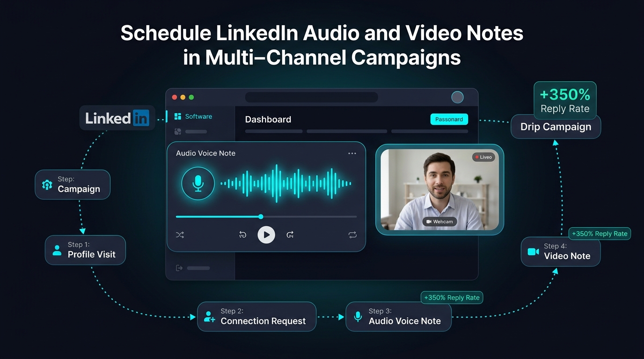
Task: Click the window address bar
Action: pos(311,97)
